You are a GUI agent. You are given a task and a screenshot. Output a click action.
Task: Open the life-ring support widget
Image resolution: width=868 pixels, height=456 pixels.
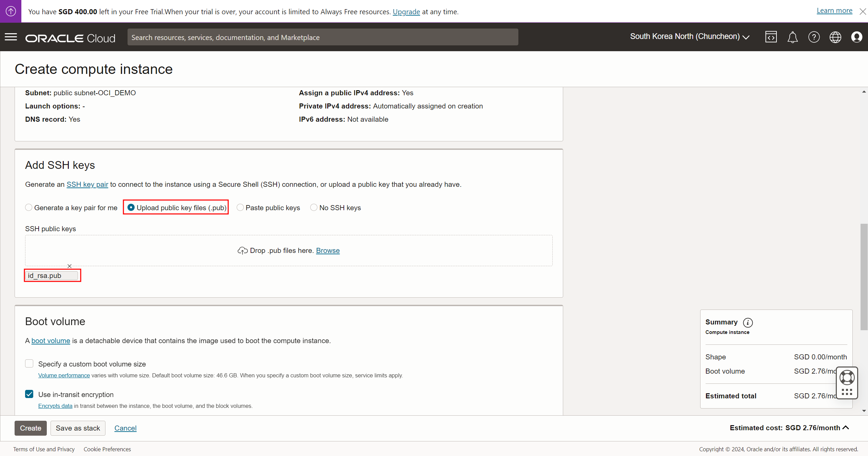pyautogui.click(x=847, y=378)
